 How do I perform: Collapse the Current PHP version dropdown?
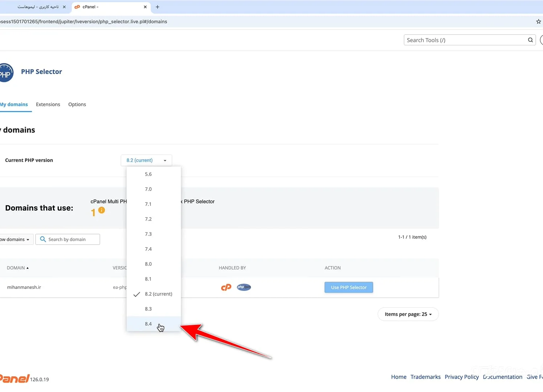coord(146,160)
